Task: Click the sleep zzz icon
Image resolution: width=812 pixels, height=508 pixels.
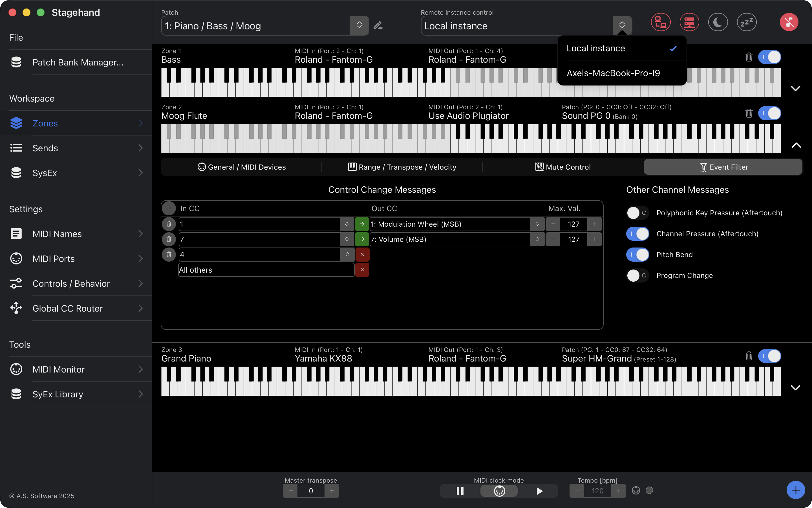Action: point(747,22)
